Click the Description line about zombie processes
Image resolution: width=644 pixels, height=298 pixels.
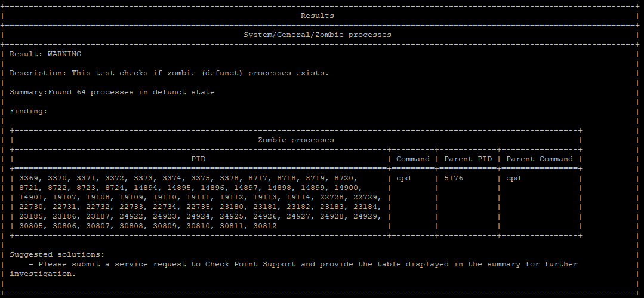click(169, 73)
